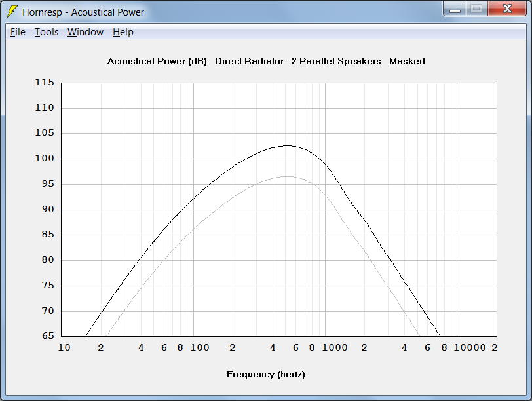Click the '2 Parallel Speakers' label
The width and height of the screenshot is (532, 401).
[336, 61]
